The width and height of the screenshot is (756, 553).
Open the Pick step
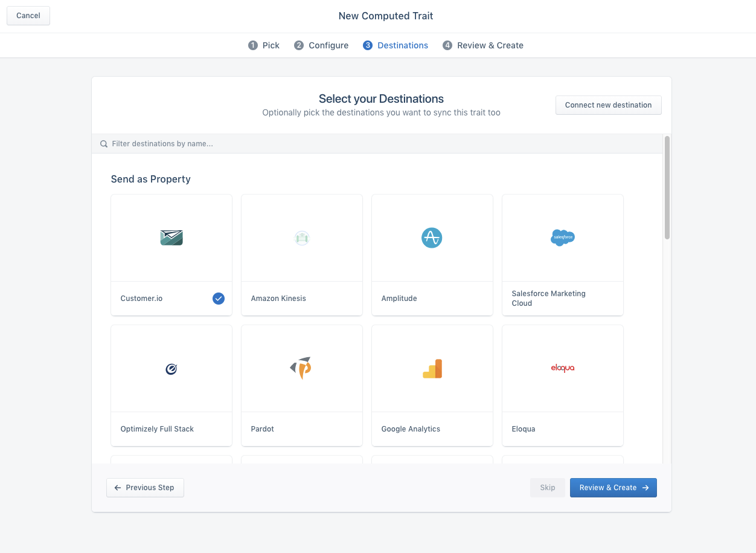coord(264,45)
